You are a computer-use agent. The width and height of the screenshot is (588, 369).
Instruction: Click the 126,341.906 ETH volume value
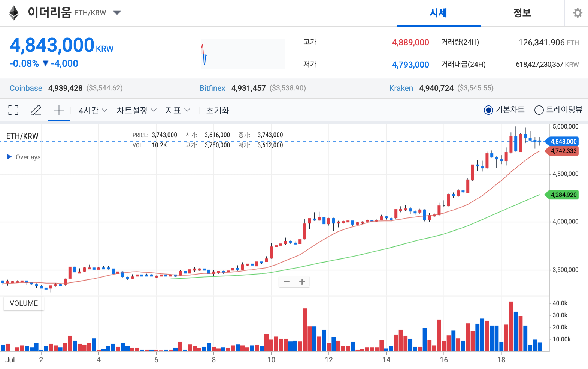(x=548, y=43)
